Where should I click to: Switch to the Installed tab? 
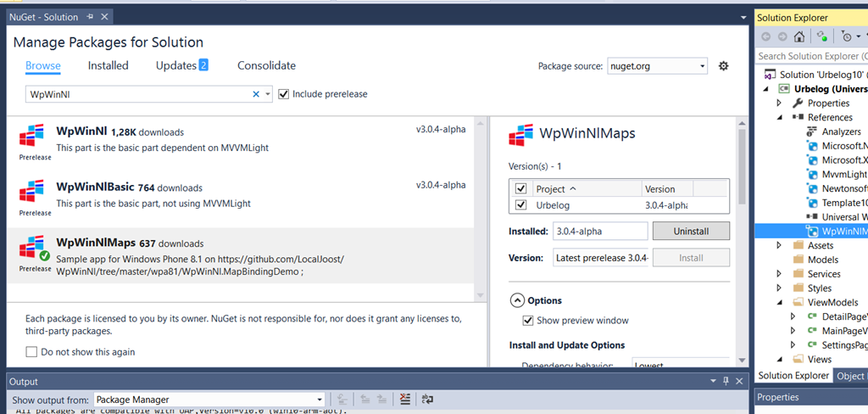coord(108,65)
